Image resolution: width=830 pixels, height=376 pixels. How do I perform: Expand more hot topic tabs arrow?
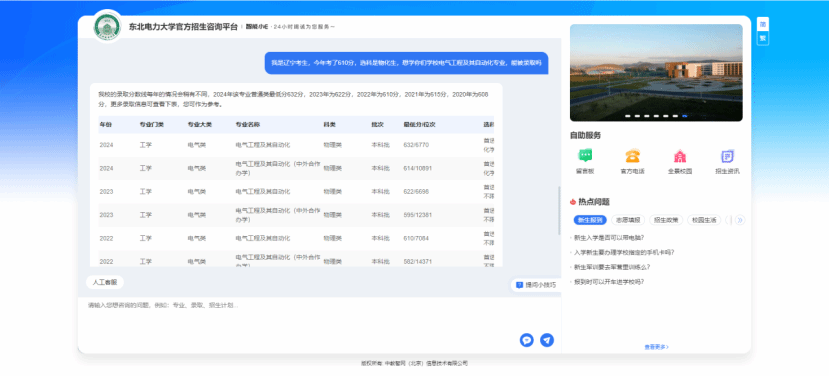click(x=740, y=220)
